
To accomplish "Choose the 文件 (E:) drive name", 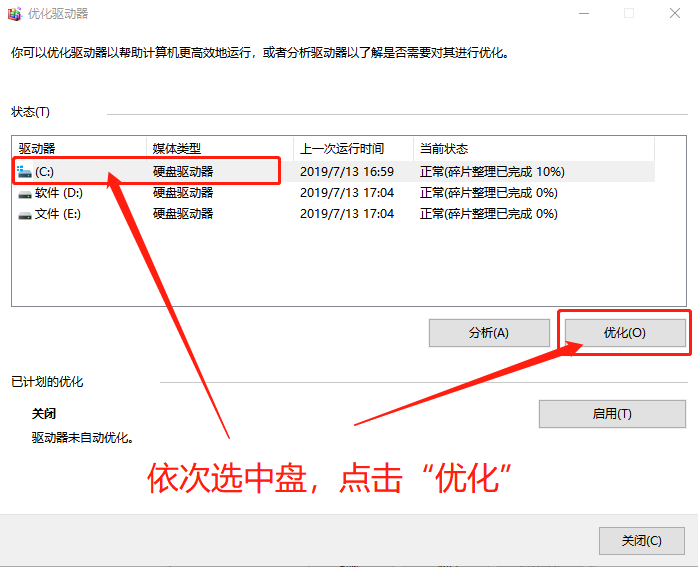I will (58, 214).
